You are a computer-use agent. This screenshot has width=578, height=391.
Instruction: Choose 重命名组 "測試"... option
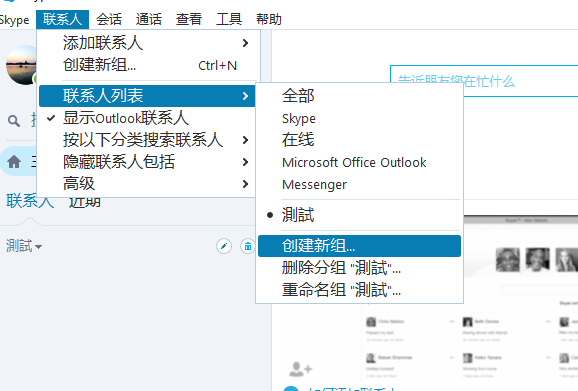coord(359,290)
